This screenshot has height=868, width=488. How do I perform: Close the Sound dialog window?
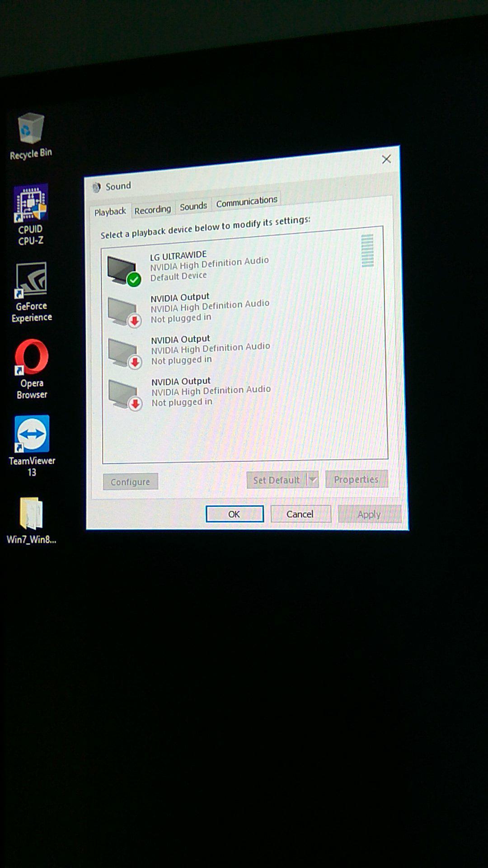coord(386,159)
